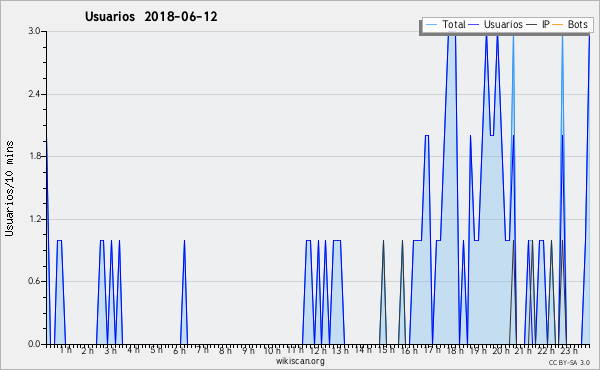The image size is (600, 370).
Task: Click the '10 h' x-axis label
Action: (x=272, y=350)
